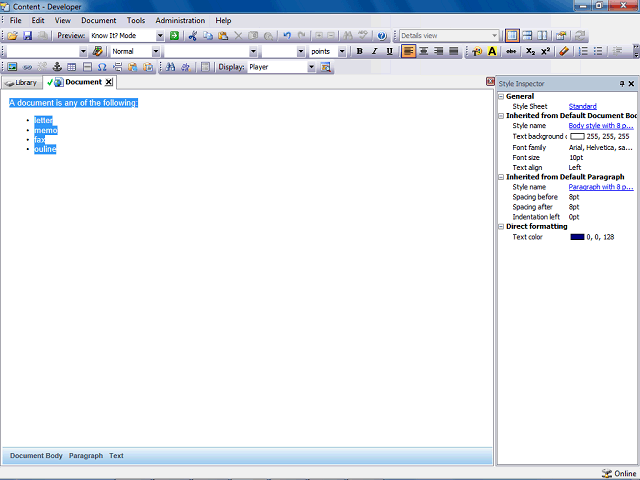Click the style paintbrush icon beside Normal

click(98, 51)
